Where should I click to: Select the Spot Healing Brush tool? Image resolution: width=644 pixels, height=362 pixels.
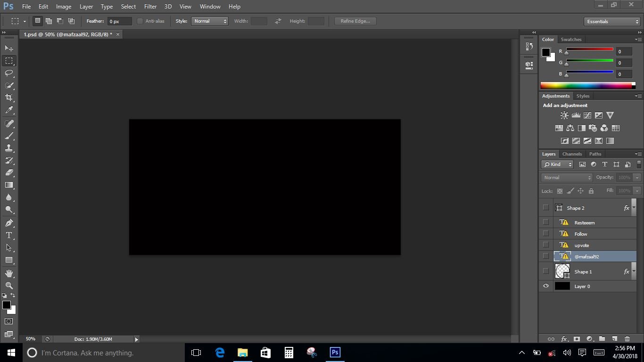click(9, 123)
